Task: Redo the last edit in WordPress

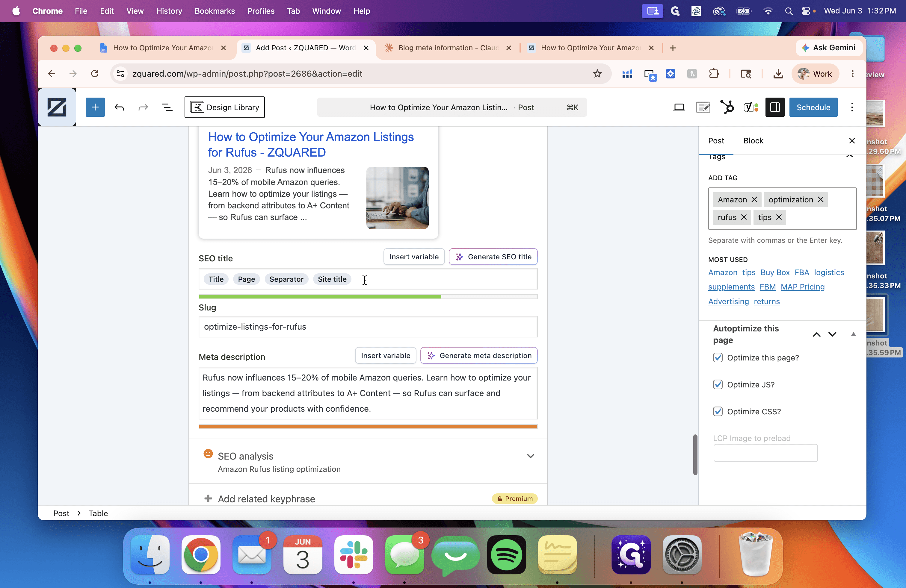Action: [143, 107]
